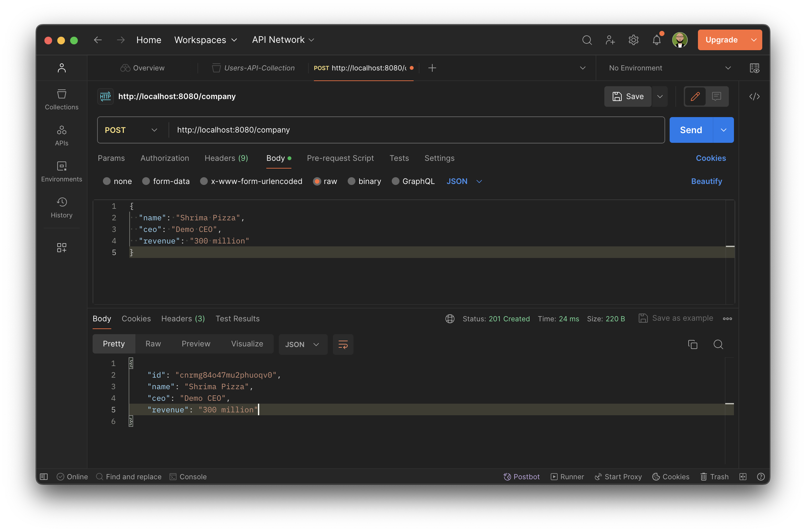Open the Environments sidebar panel

tap(61, 171)
